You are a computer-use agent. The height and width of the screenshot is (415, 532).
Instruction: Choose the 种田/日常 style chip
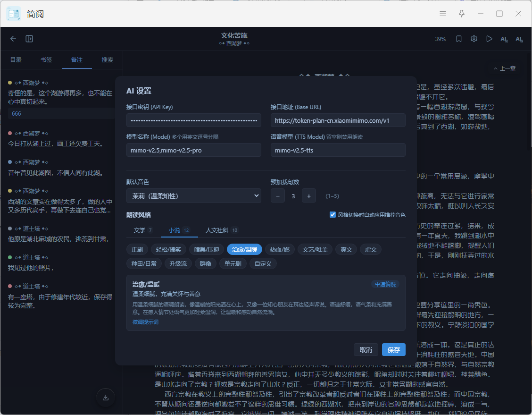144,263
